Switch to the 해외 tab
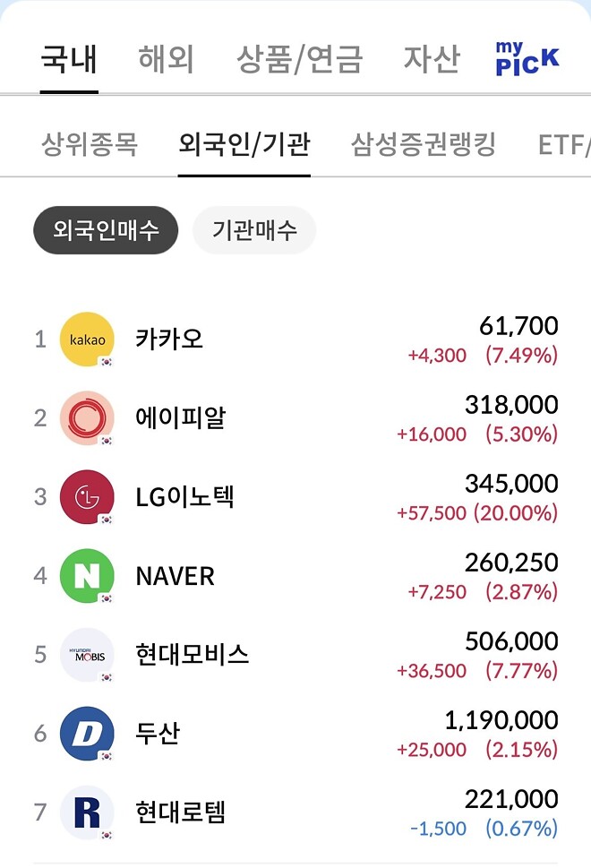591x868 pixels. [165, 56]
